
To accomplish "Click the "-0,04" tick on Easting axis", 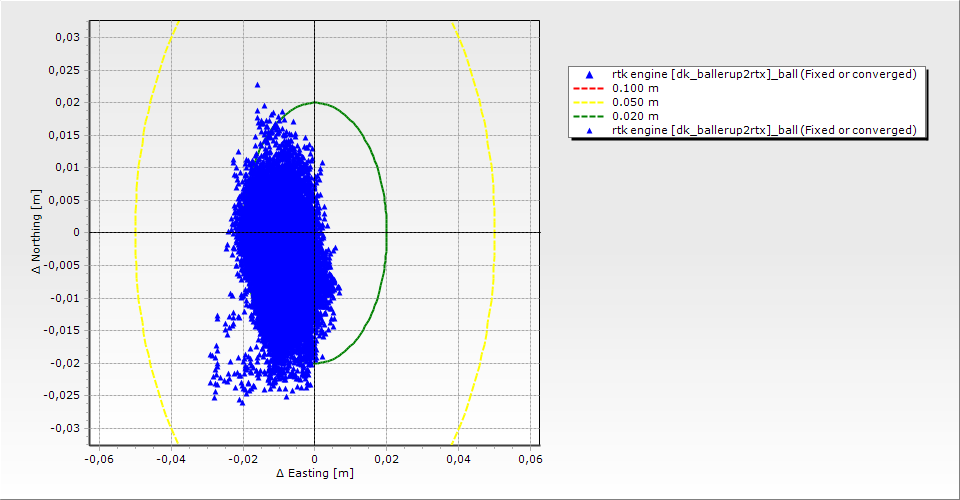I will [171, 459].
